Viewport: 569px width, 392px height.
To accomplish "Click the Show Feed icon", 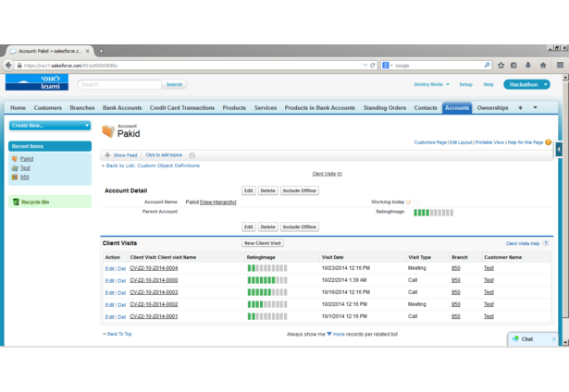I will pyautogui.click(x=107, y=155).
